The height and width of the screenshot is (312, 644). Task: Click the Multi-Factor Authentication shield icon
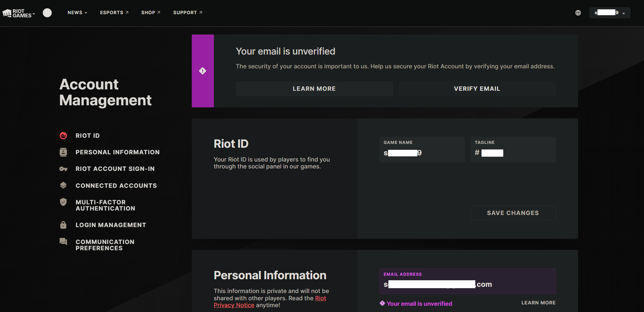63,202
